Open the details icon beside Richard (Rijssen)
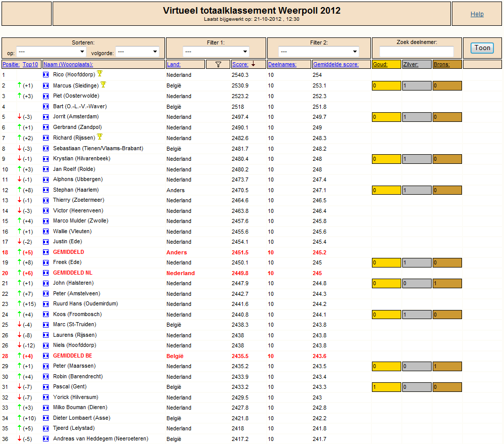Screen dimensions: 504x444 46,138
